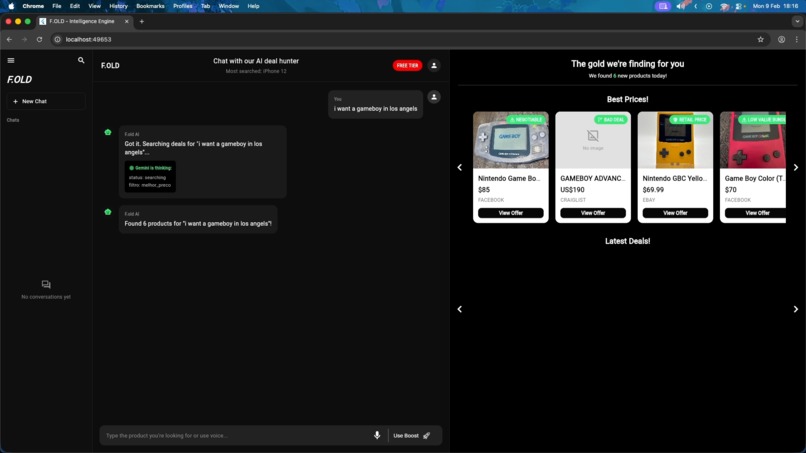The width and height of the screenshot is (806, 453).
Task: Select the F.OLD - Intelligence Engine tab
Action: tap(85, 22)
